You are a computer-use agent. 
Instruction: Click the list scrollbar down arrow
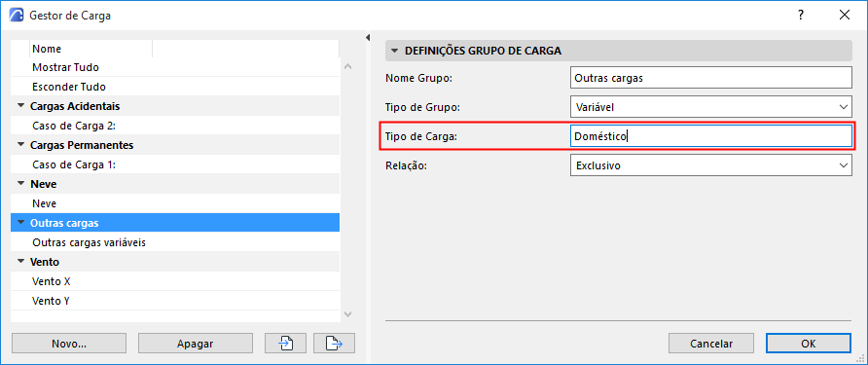pyautogui.click(x=347, y=314)
